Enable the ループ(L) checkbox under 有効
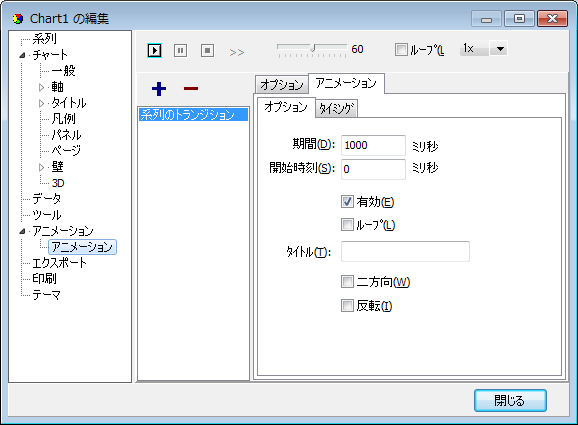 (x=347, y=224)
